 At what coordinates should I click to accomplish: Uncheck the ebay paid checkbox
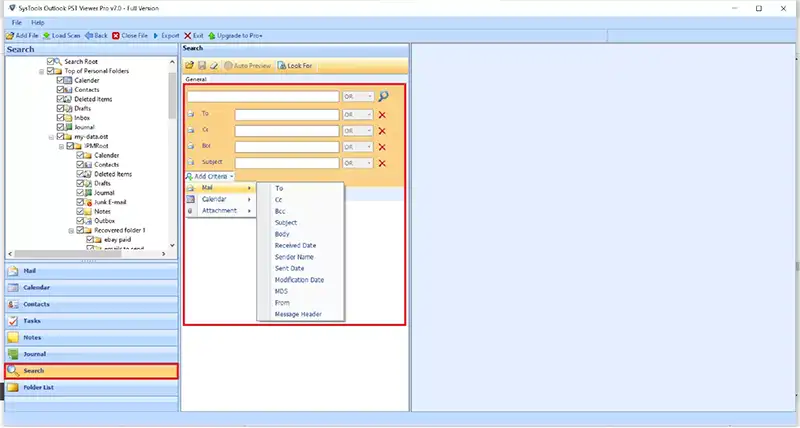click(90, 239)
